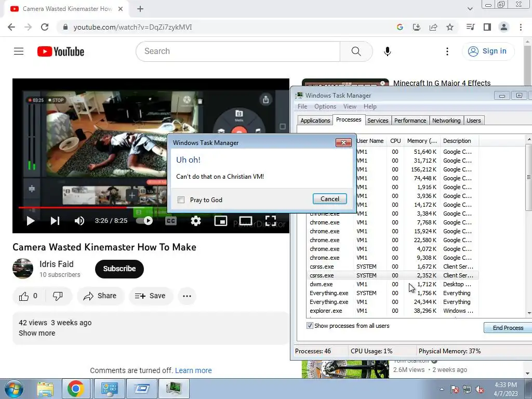The height and width of the screenshot is (399, 532).
Task: Bookmark this tab with the star icon
Action: [450, 27]
